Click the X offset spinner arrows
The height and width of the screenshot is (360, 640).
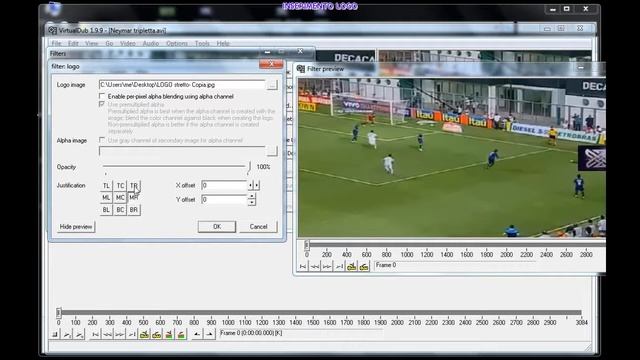(x=253, y=185)
